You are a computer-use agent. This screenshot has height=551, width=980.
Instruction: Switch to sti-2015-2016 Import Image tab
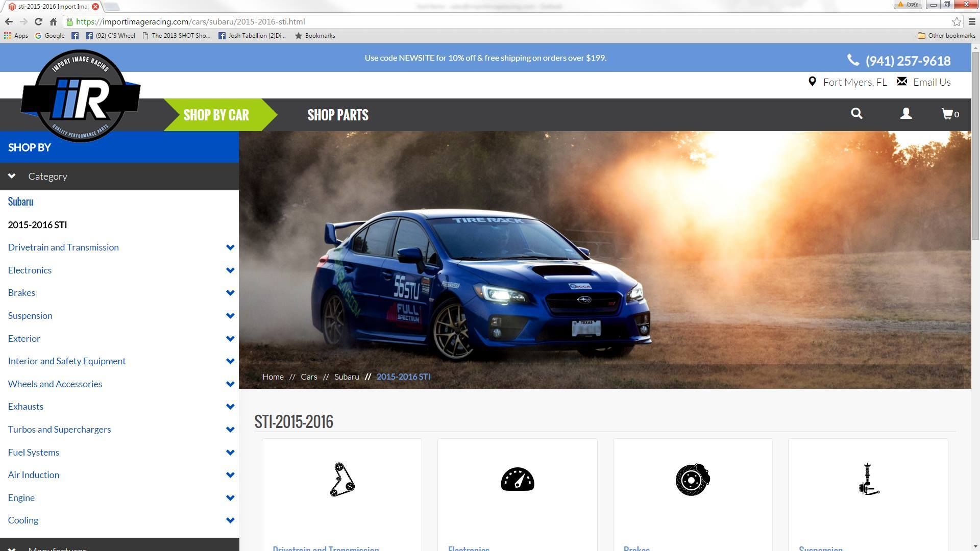(53, 7)
